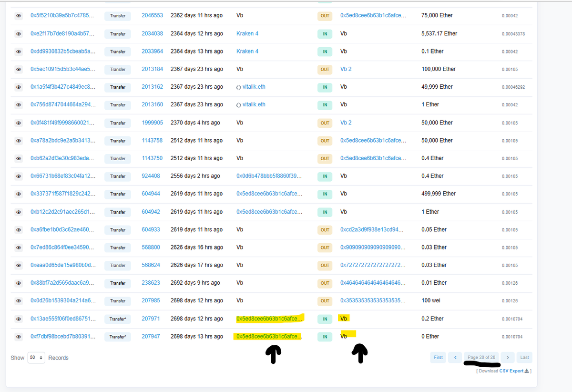Click eye icon beside 0x5ec10915d5b3c44ae5
This screenshot has width=572, height=392.
click(19, 69)
